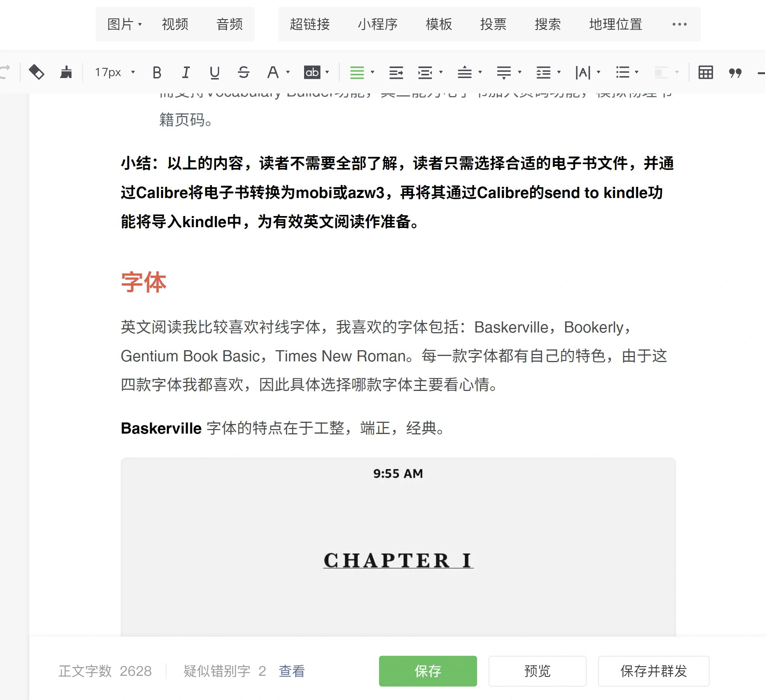Insert a table using the grid icon

click(706, 72)
